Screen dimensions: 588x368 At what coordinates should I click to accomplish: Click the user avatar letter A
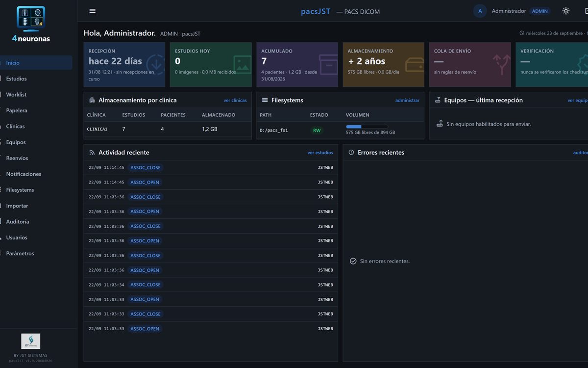pos(480,11)
